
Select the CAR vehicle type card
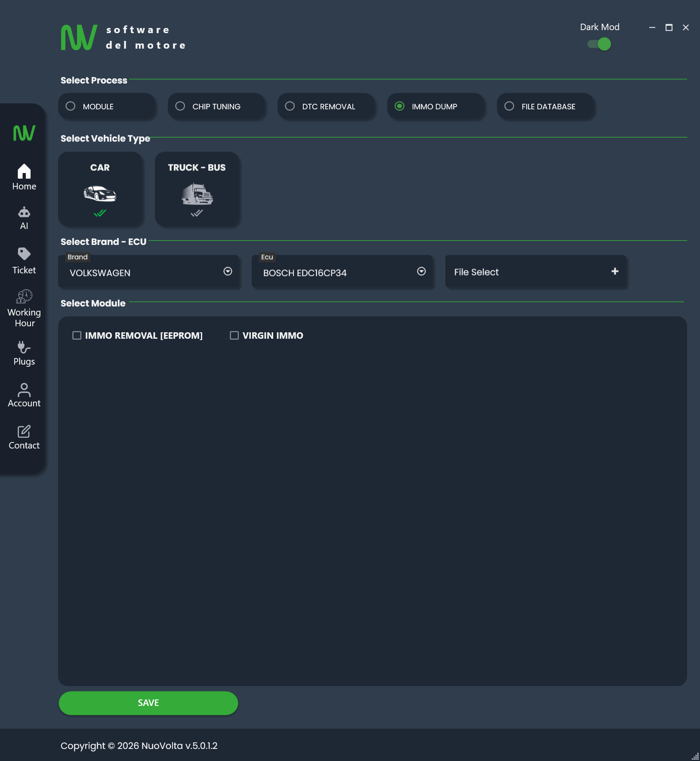tap(100, 189)
